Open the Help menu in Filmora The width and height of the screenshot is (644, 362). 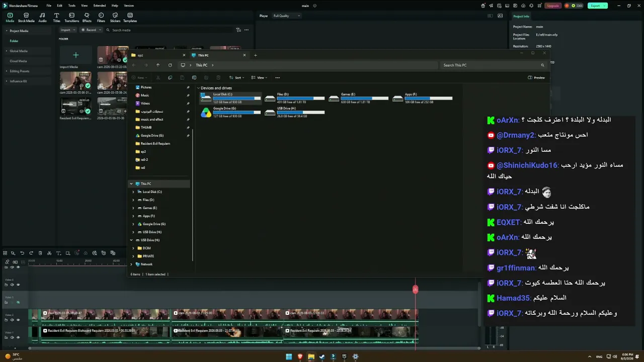tap(115, 6)
